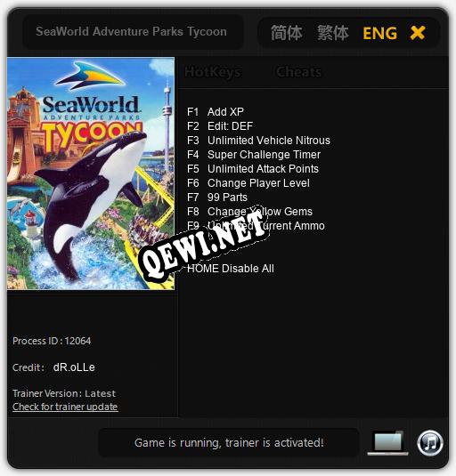
Task: Open the Cheats tab
Action: (x=298, y=72)
